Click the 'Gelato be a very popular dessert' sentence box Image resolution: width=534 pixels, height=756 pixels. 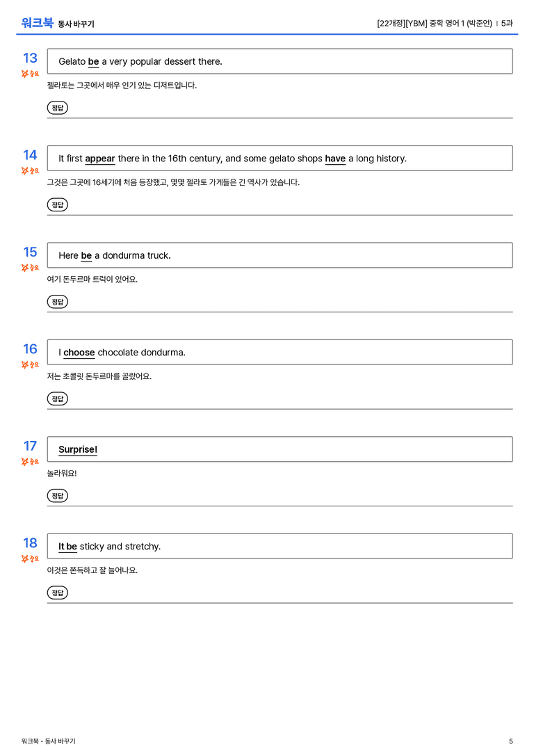pos(280,61)
